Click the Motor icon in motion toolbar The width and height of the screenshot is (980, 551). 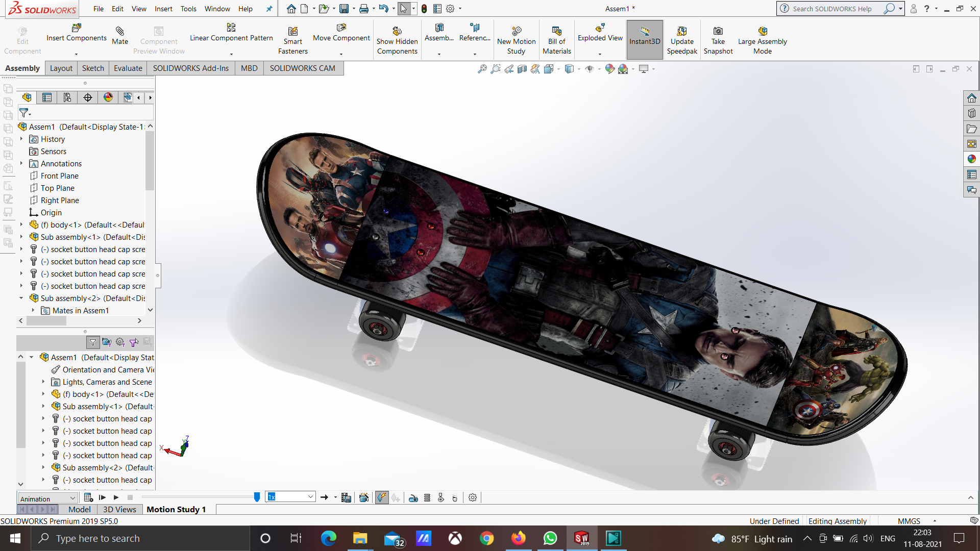pos(413,497)
